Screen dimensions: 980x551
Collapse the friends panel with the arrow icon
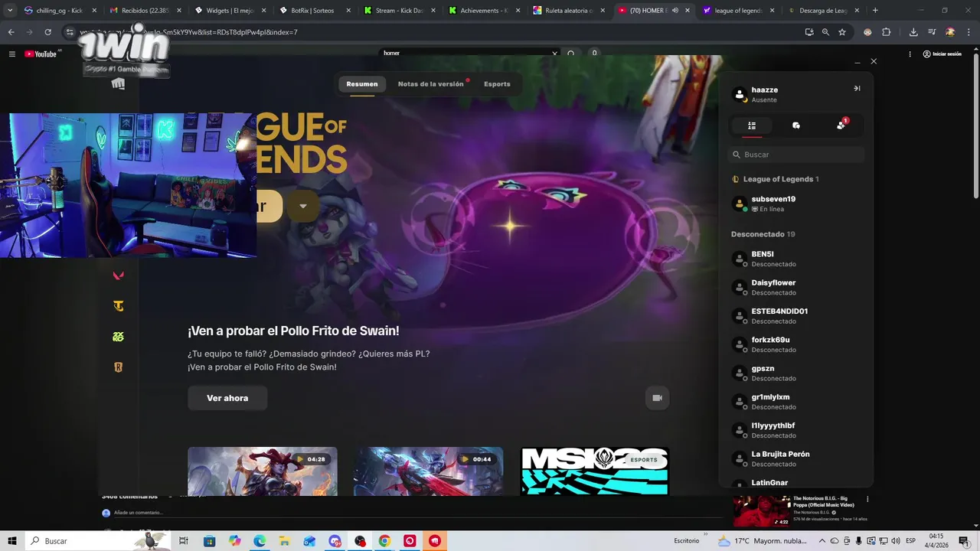click(x=857, y=89)
